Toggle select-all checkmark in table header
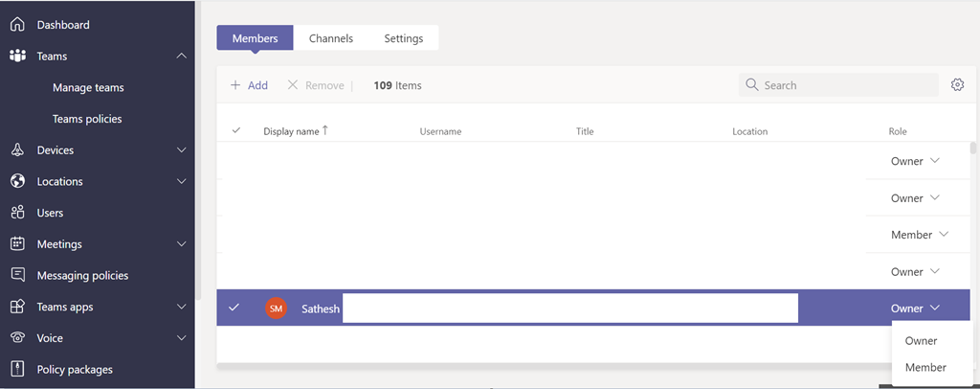980x389 pixels. pos(235,130)
